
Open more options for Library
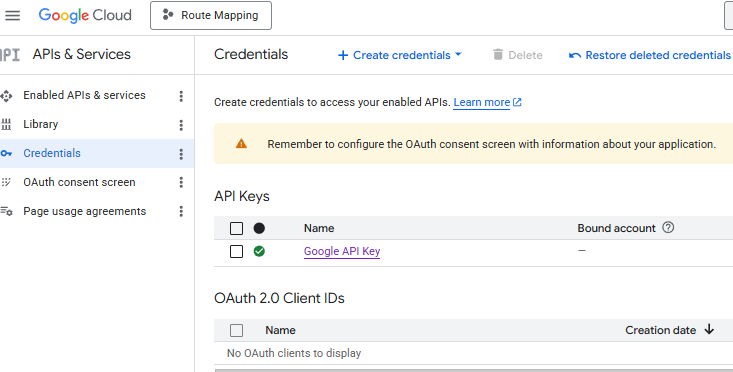click(x=181, y=125)
